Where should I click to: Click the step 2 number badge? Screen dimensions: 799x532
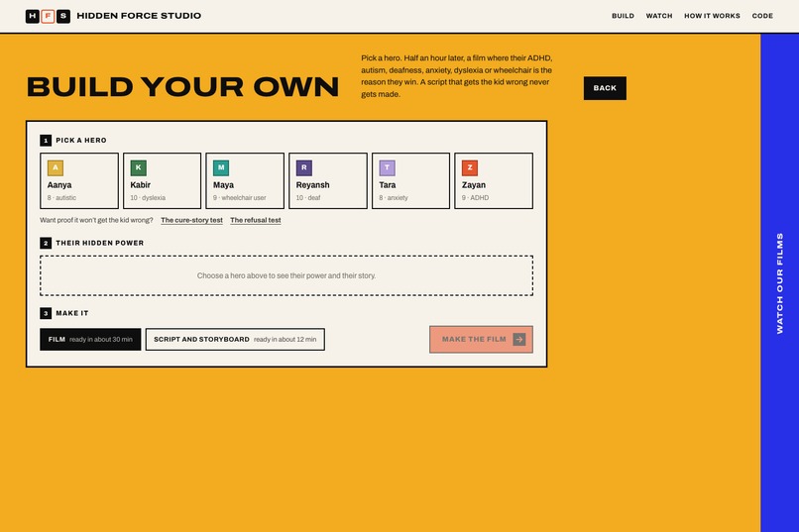(46, 243)
